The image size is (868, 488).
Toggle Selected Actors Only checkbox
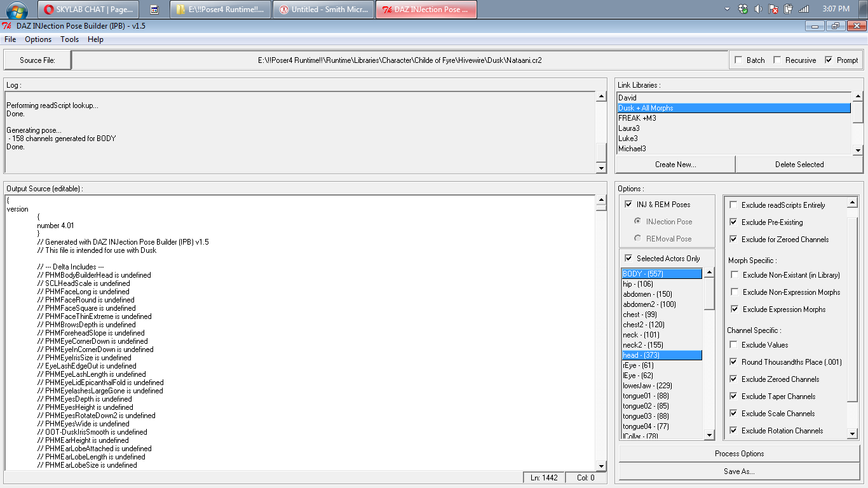point(628,259)
